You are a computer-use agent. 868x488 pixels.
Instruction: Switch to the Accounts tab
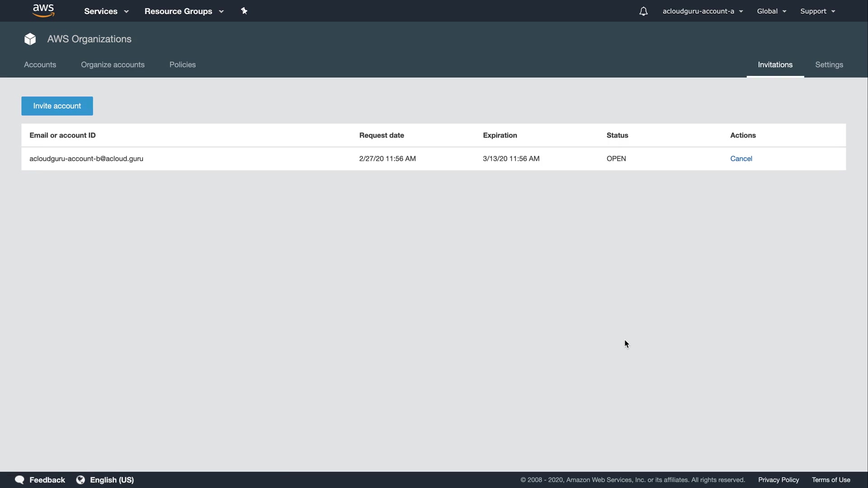click(x=40, y=65)
